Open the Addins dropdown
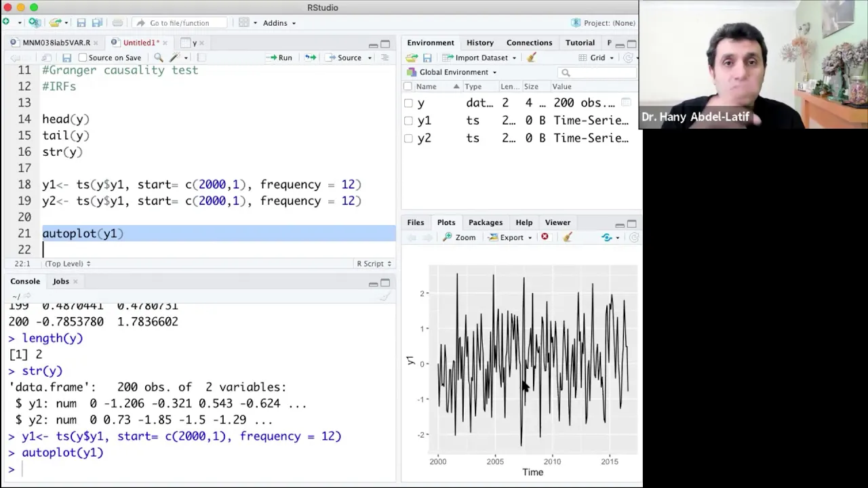This screenshot has height=488, width=868. point(279,22)
